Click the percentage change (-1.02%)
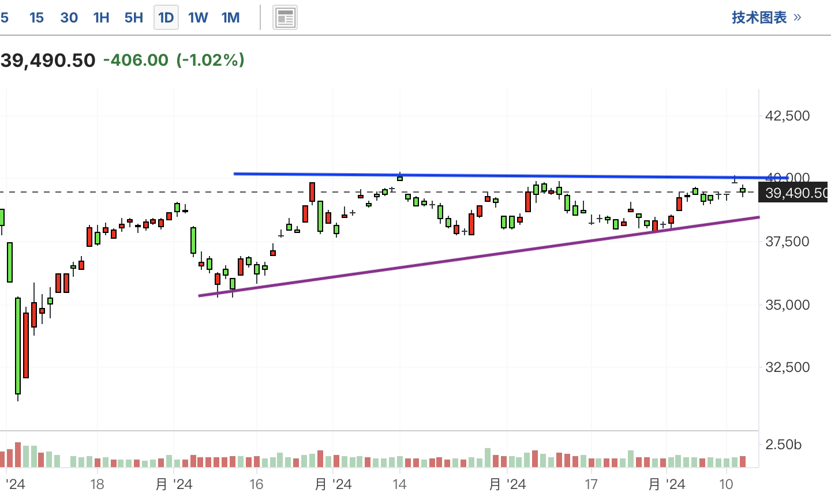 pos(210,59)
